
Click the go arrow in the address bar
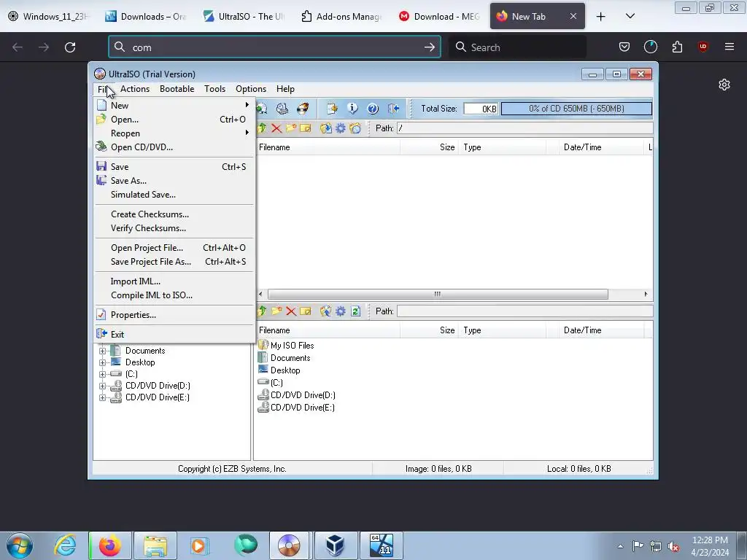[429, 47]
